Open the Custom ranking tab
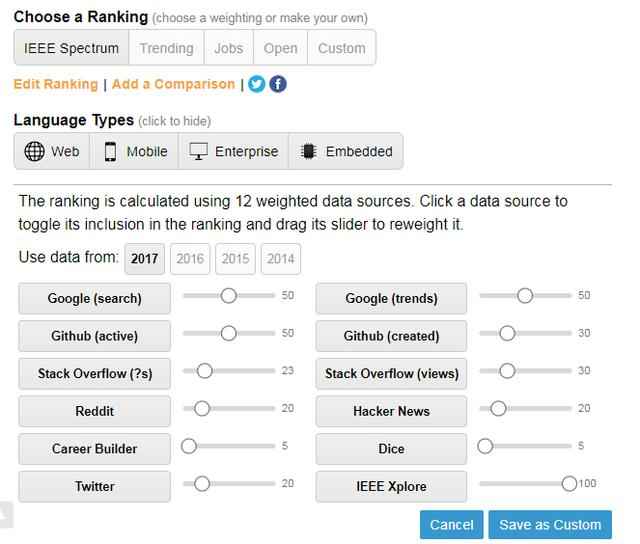The width and height of the screenshot is (640, 544). pyautogui.click(x=342, y=48)
